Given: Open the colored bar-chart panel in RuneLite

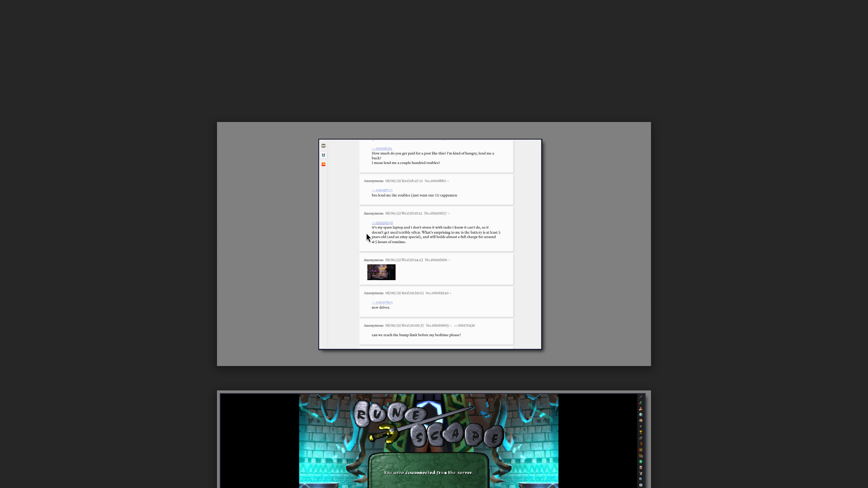Looking at the screenshot, I should click(641, 403).
